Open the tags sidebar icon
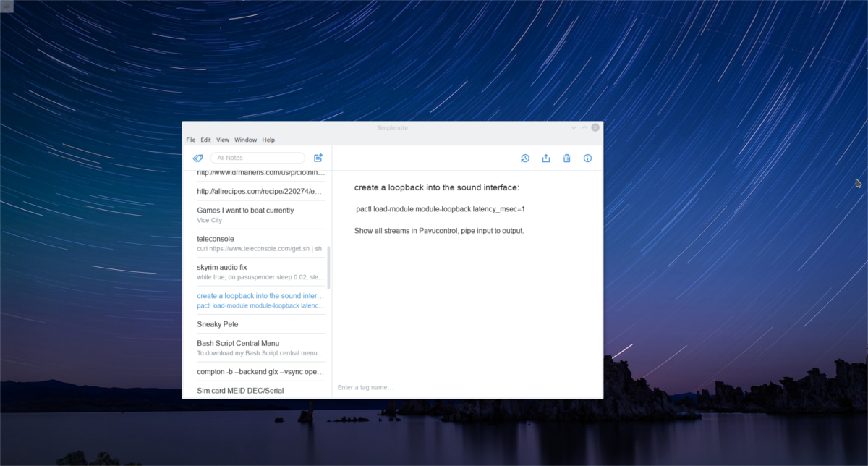868x466 pixels. coord(197,158)
